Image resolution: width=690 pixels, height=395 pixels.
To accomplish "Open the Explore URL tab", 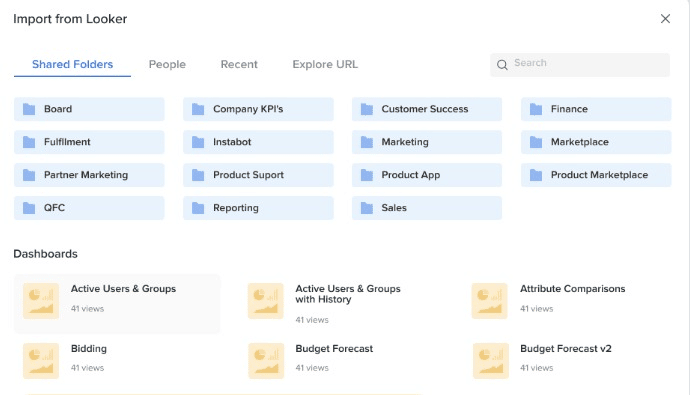I will tap(325, 64).
